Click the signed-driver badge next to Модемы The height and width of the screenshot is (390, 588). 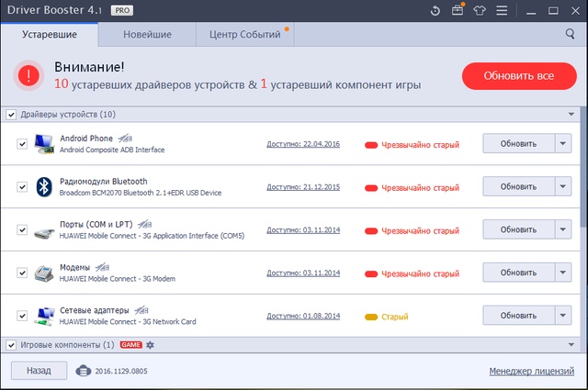(102, 267)
